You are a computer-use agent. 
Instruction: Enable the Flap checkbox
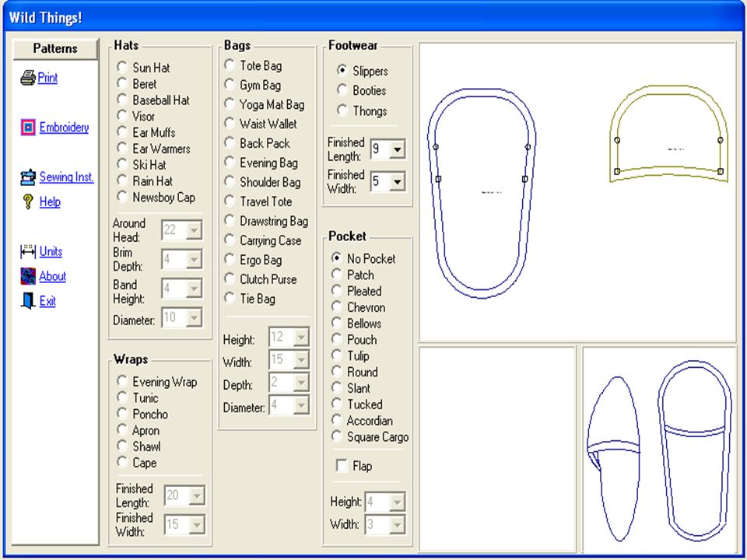tap(342, 465)
